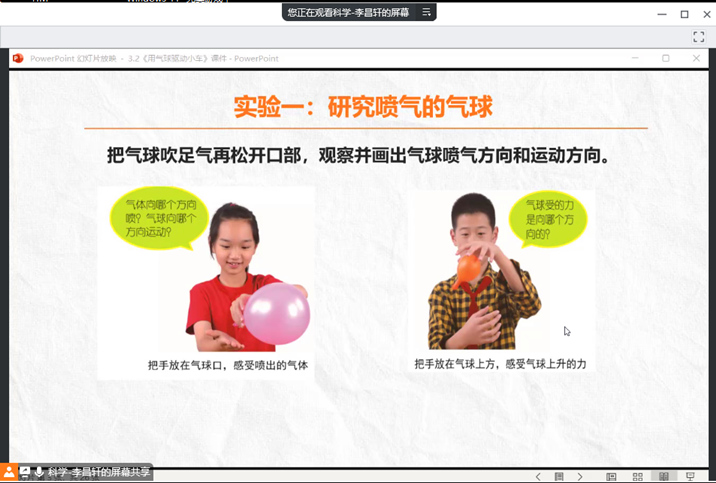Maximize the PowerPoint slideshow window
The image size is (716, 483).
[x=666, y=58]
